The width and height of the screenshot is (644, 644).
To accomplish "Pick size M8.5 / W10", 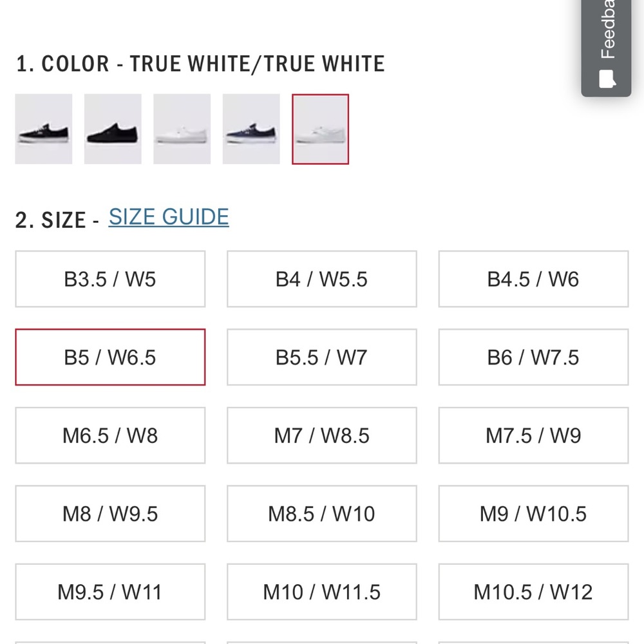I will coord(321,513).
